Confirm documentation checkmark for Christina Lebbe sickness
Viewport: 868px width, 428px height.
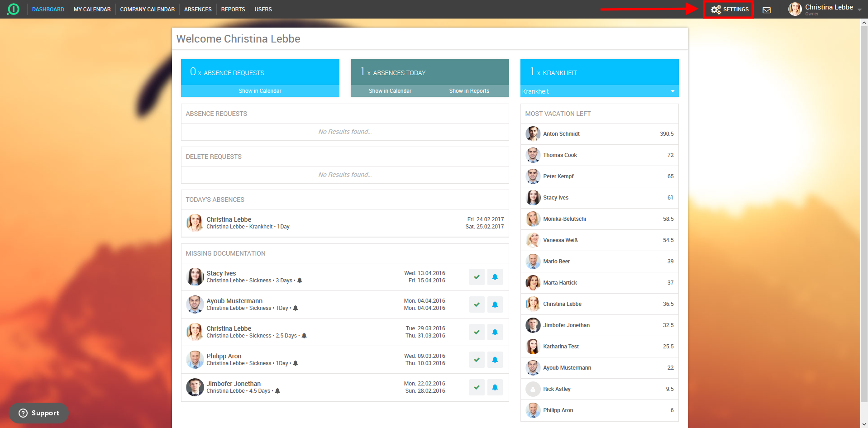[477, 332]
